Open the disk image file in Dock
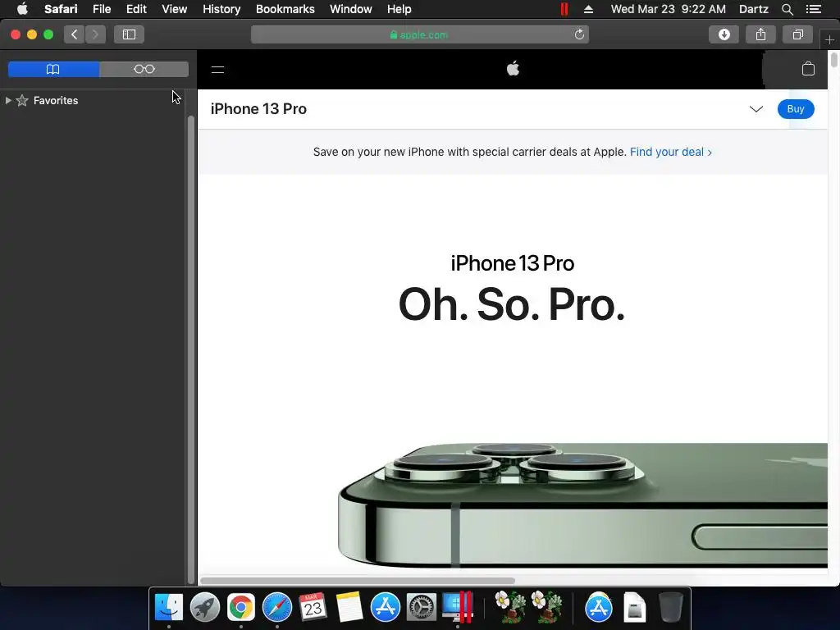Viewport: 840px width, 630px height. [x=635, y=607]
